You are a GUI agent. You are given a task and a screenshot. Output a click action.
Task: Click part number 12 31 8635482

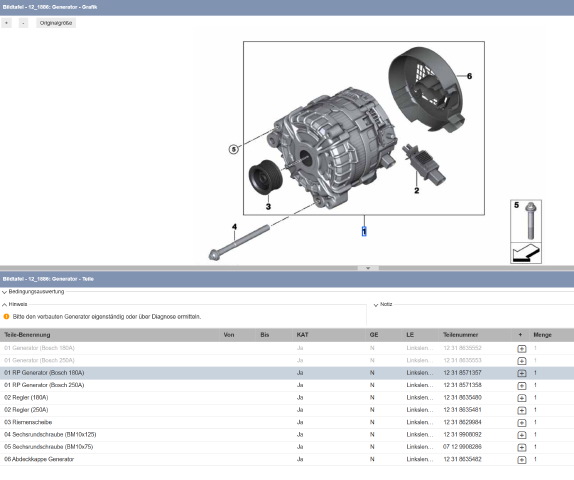pos(462,459)
